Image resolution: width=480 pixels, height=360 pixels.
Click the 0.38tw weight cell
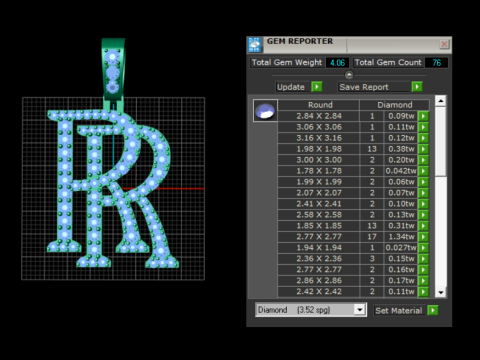(x=401, y=149)
